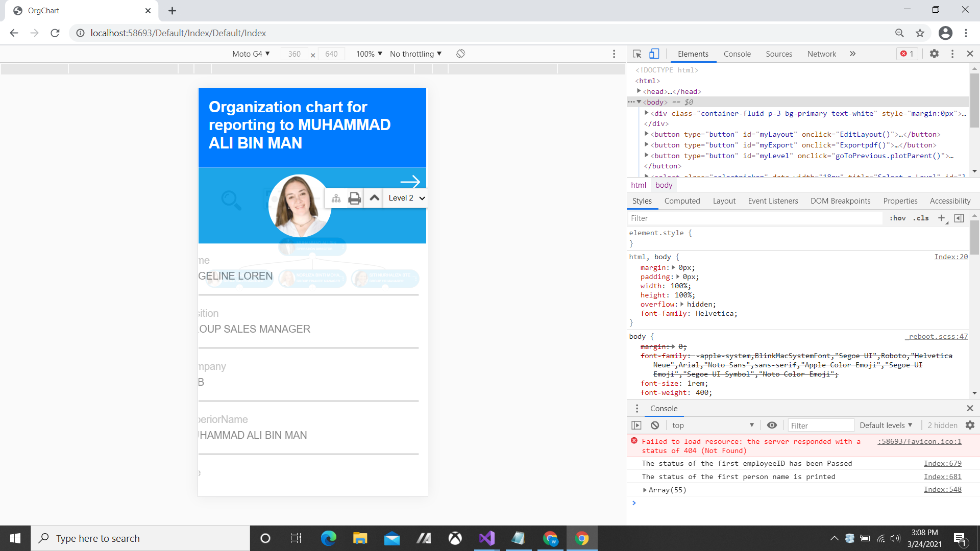Open the Properties tab

(x=900, y=201)
